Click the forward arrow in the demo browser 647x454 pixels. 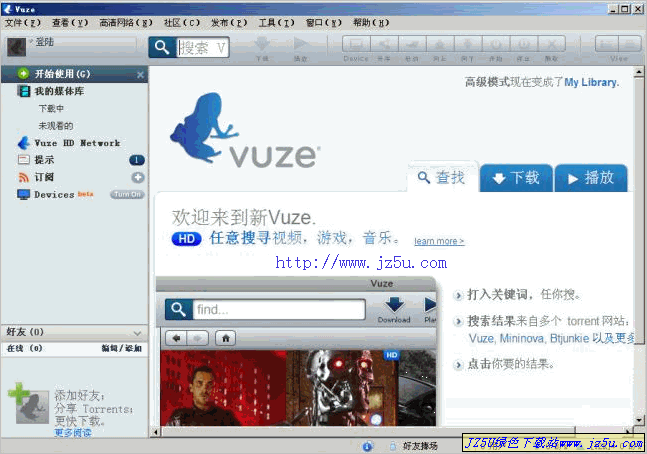pos(198,338)
